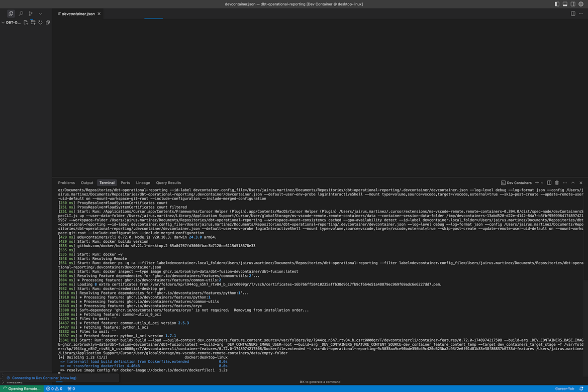The image size is (588, 392).
Task: Open the Search view in the sidebar
Action: click(21, 14)
